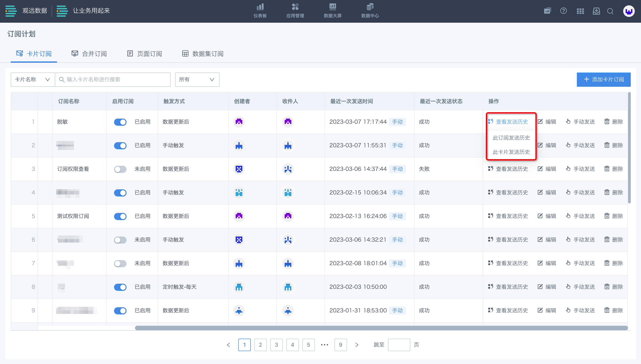Click 删除 for 测试权限订阅
The width and height of the screenshot is (641, 364).
613,216
